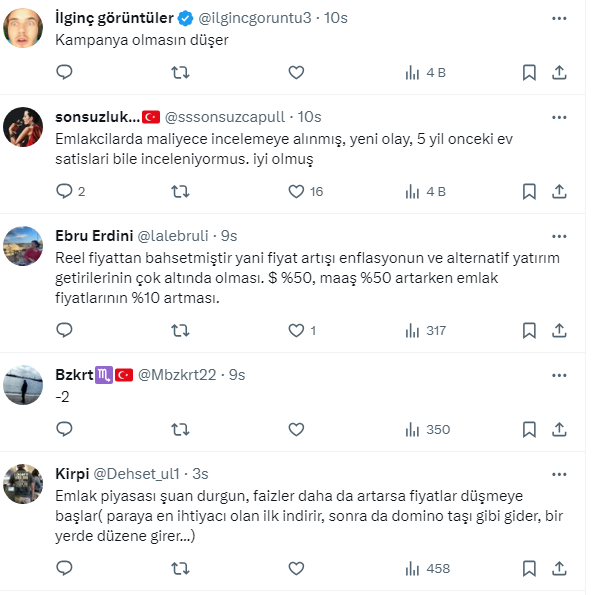Image resolution: width=609 pixels, height=595 pixels.
Task: Like Ebru Erdini's tweet
Action: (296, 330)
